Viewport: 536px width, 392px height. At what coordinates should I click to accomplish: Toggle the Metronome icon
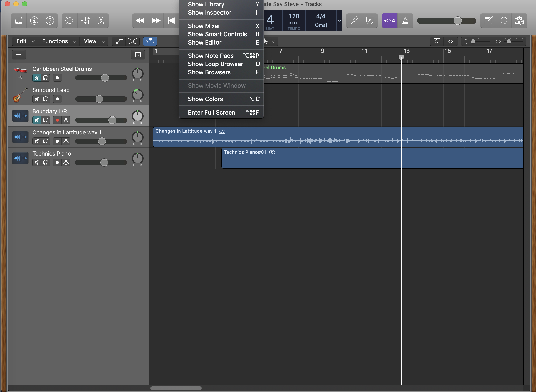[405, 21]
